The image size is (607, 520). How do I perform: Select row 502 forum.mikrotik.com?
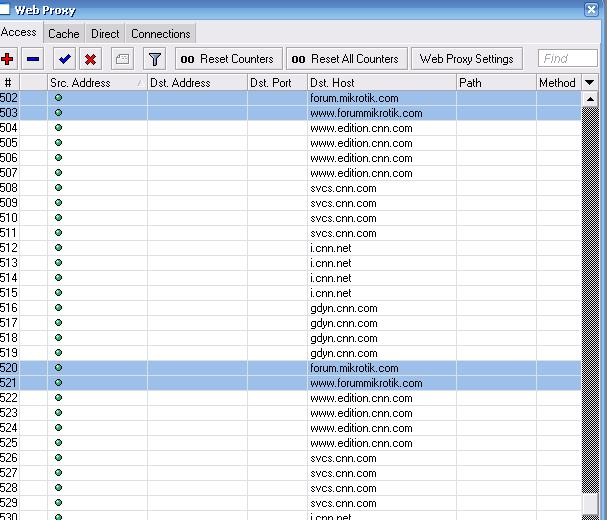tap(290, 98)
